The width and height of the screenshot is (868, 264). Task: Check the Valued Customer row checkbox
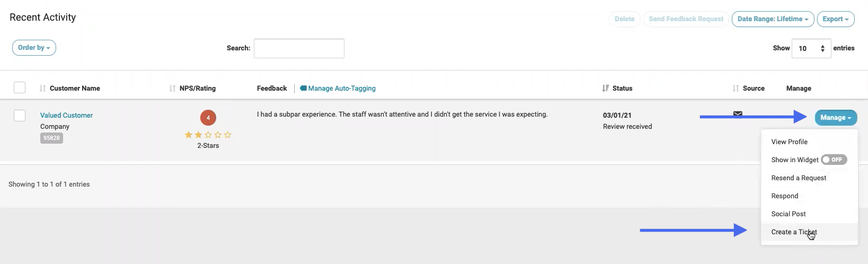[20, 115]
